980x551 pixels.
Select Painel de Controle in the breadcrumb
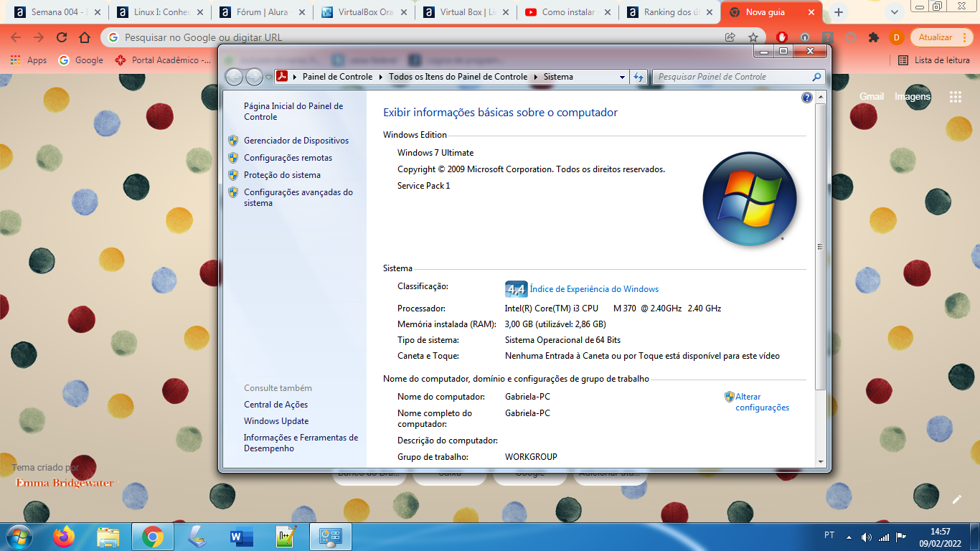click(x=337, y=77)
